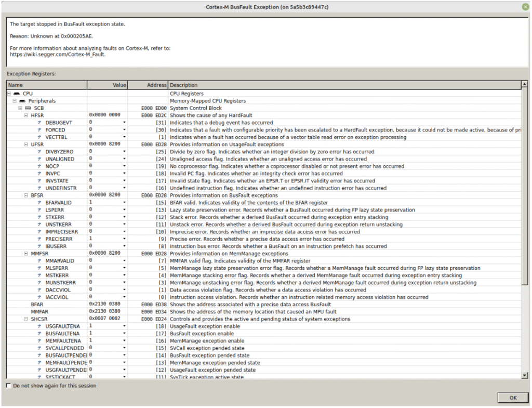Click the vertical scrollbar thumb
The width and height of the screenshot is (532, 408).
pyautogui.click(x=525, y=186)
